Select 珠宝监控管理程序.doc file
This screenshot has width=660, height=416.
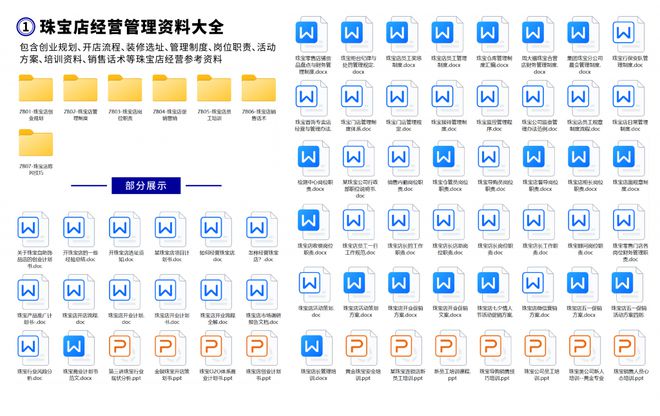click(492, 99)
